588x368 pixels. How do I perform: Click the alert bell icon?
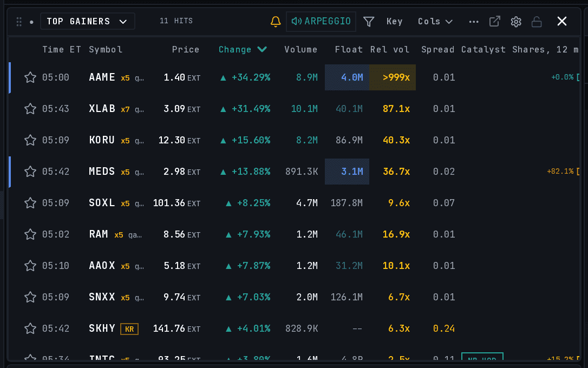pos(276,21)
